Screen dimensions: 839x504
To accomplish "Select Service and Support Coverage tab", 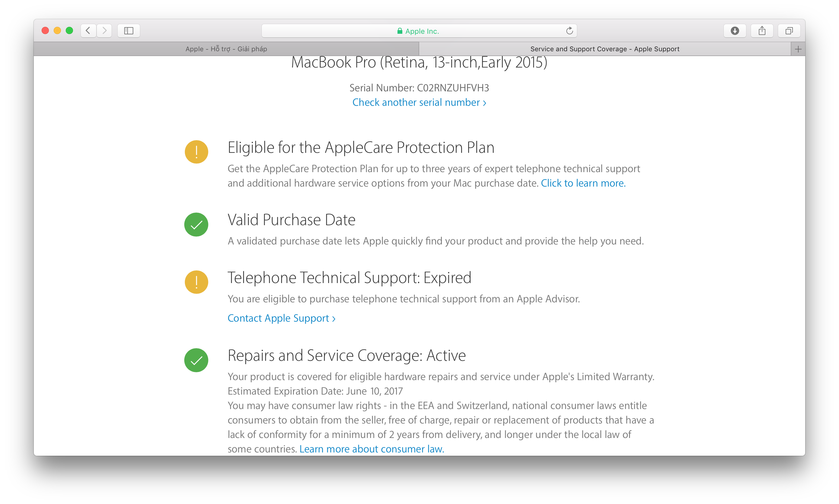I will (x=605, y=49).
